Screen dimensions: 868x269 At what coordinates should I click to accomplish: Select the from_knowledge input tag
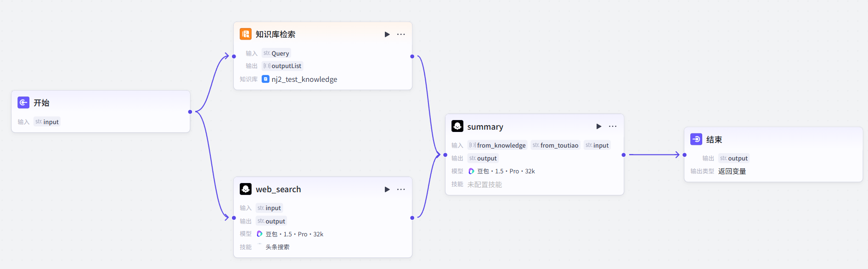tap(497, 145)
